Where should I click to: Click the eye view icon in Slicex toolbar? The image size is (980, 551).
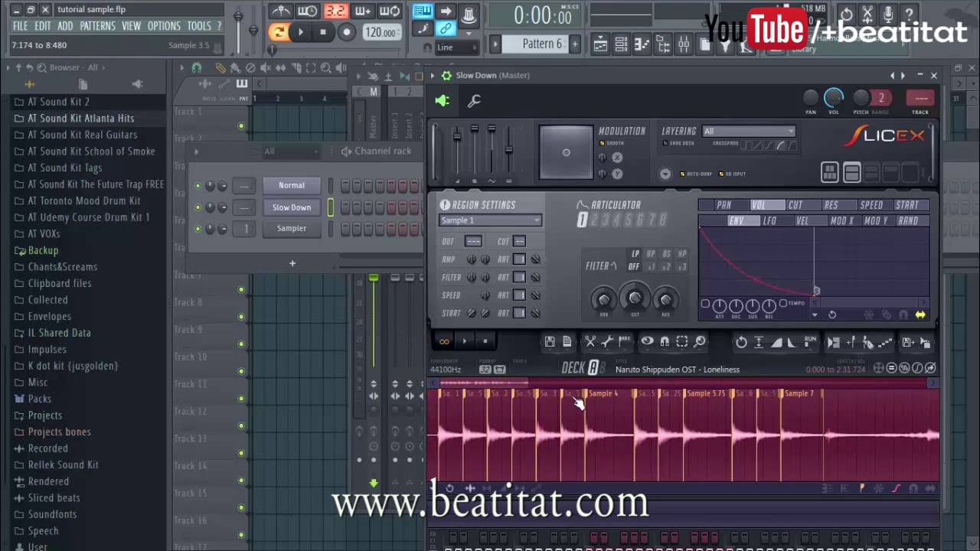pos(647,342)
